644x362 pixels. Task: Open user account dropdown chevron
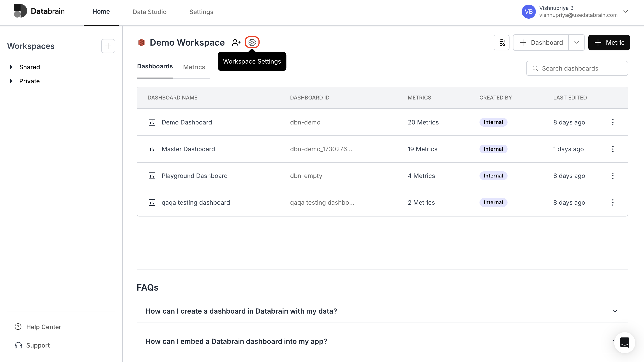626,12
